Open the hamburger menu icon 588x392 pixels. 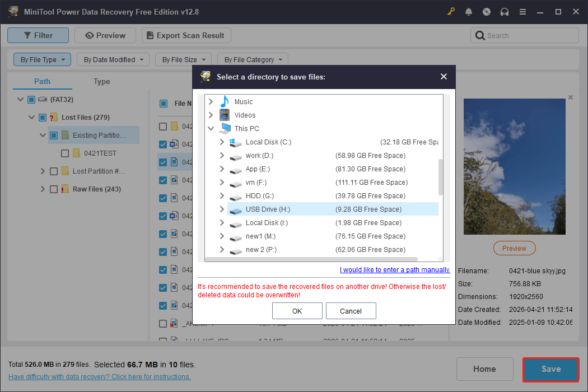(522, 12)
